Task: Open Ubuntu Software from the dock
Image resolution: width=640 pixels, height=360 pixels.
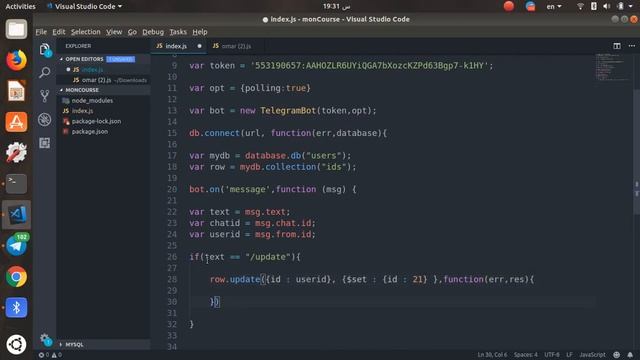Action: (x=16, y=122)
